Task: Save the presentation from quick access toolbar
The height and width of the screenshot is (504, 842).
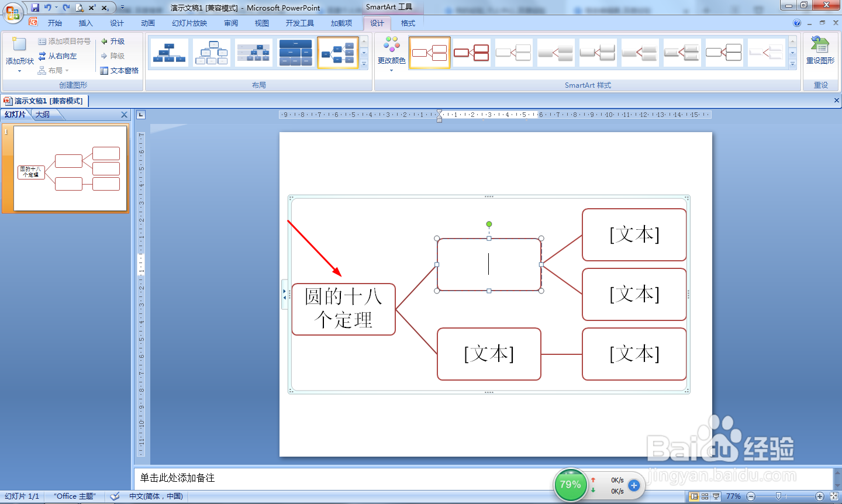Action: point(35,8)
